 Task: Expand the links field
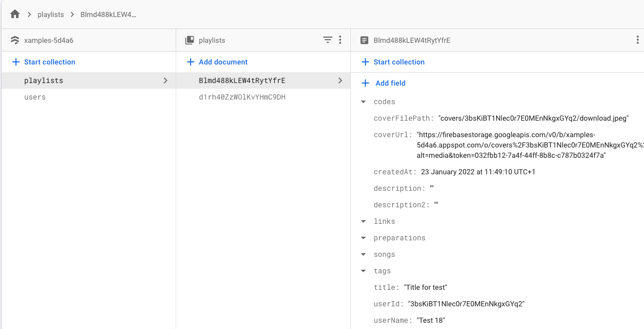[364, 222]
